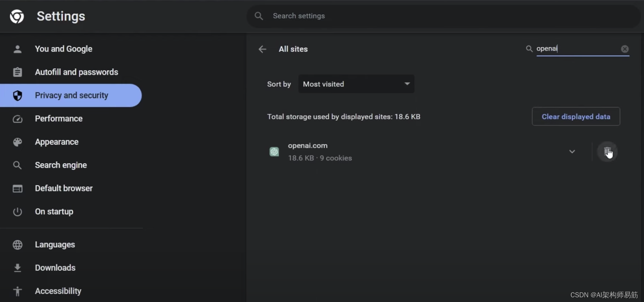Click the speedometer icon for Performance
The width and height of the screenshot is (644, 302).
17,119
